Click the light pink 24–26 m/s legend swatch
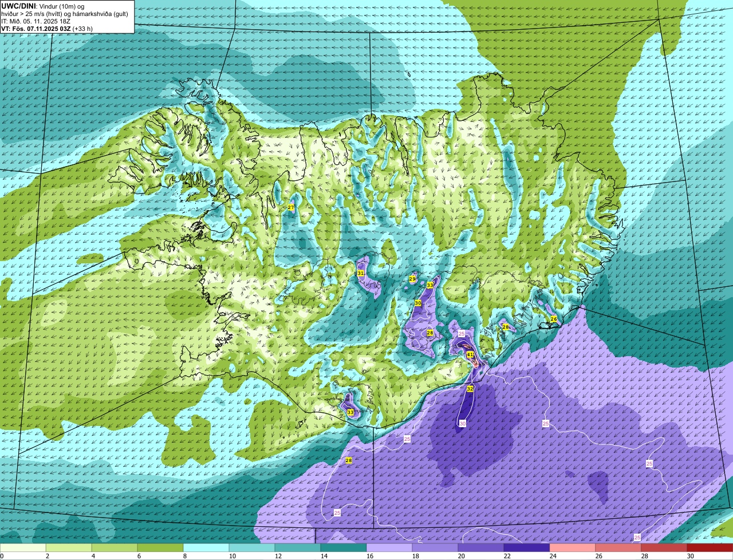This screenshot has height=560, width=733. (573, 547)
